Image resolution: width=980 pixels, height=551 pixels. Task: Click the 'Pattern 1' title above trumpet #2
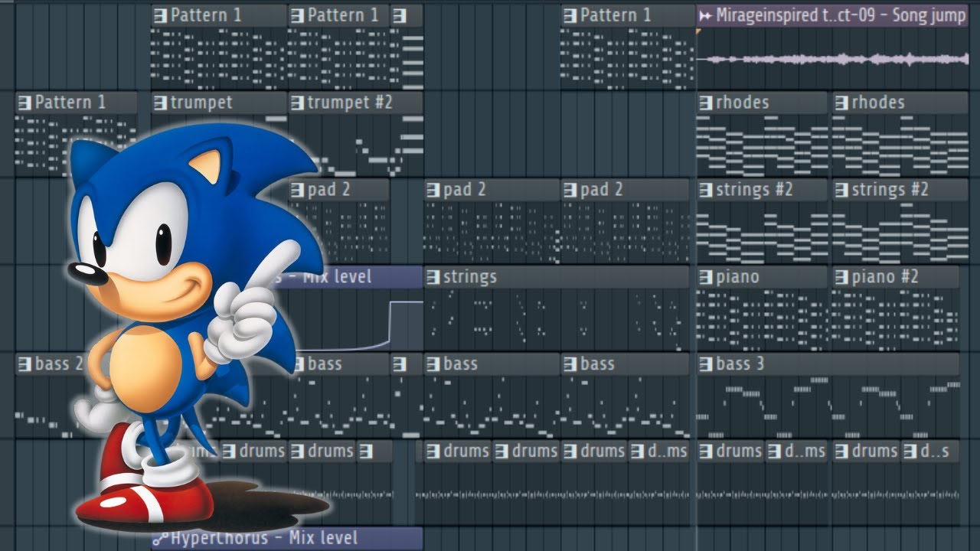point(343,15)
